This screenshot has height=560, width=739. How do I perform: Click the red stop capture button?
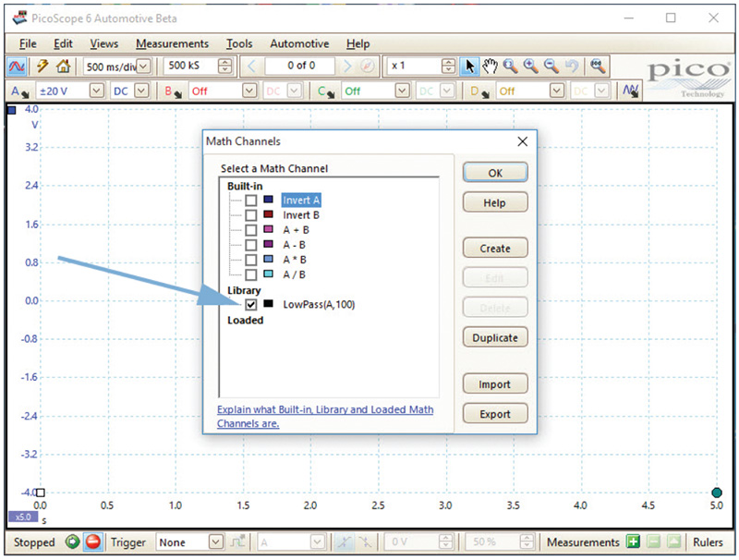coord(93,542)
